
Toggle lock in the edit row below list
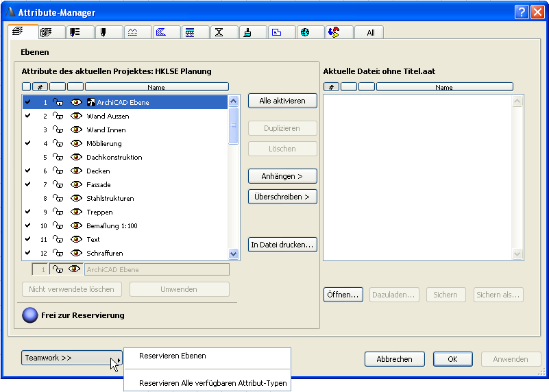[x=58, y=269]
